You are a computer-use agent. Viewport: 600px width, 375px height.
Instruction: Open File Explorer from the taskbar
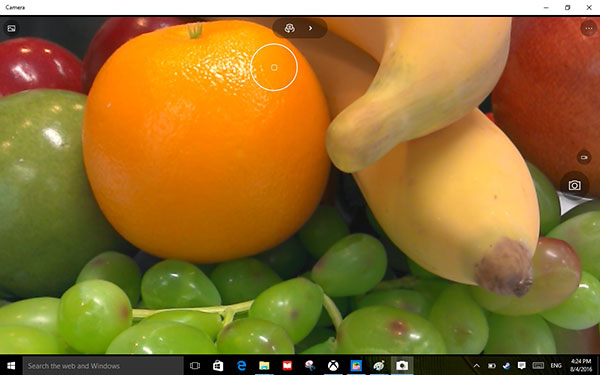(x=264, y=366)
